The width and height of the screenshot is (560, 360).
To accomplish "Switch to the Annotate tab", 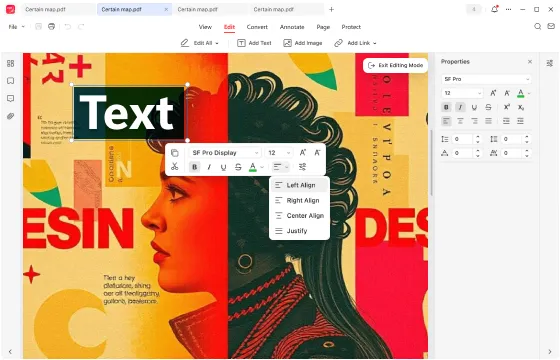I will (x=292, y=27).
